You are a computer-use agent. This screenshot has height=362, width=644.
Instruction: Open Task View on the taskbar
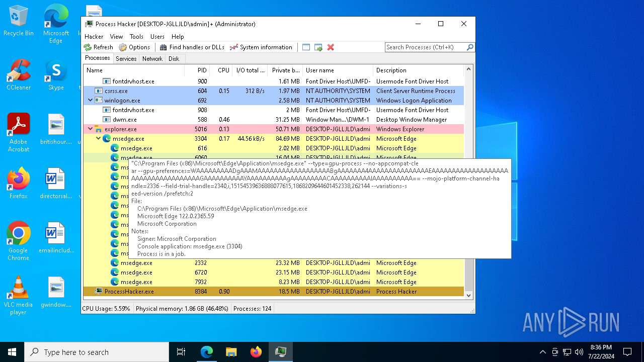tap(181, 352)
